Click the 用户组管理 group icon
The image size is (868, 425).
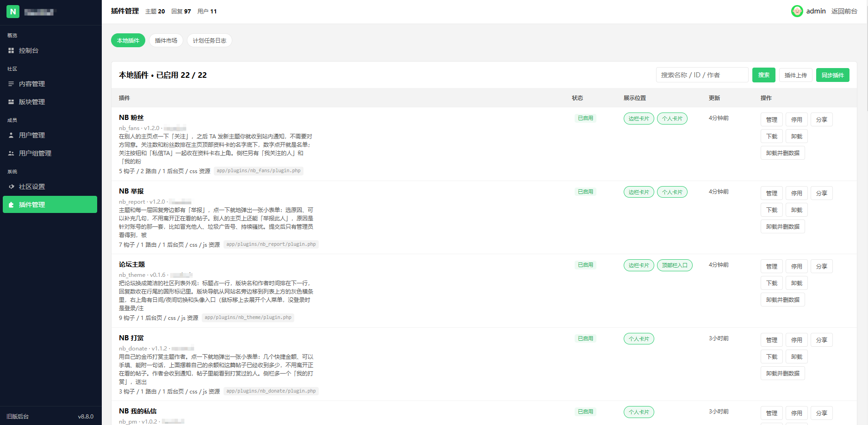click(x=11, y=153)
